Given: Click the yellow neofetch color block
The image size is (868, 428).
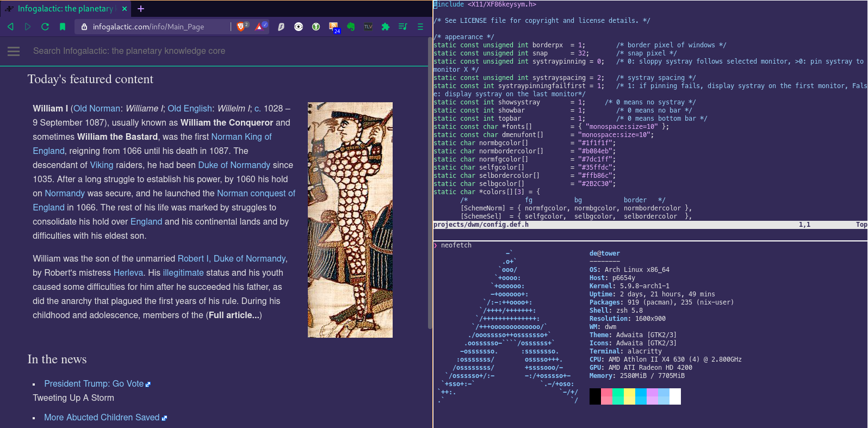Looking at the screenshot, I should click(x=629, y=396).
